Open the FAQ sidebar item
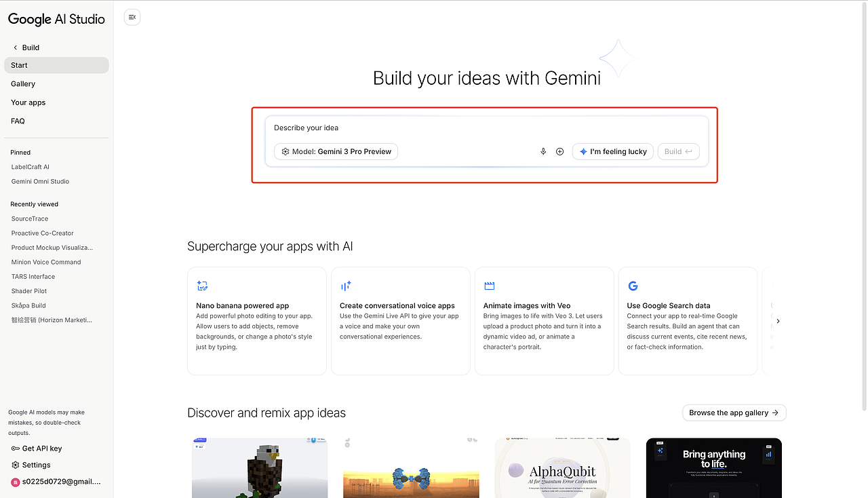This screenshot has width=868, height=498. [x=18, y=121]
